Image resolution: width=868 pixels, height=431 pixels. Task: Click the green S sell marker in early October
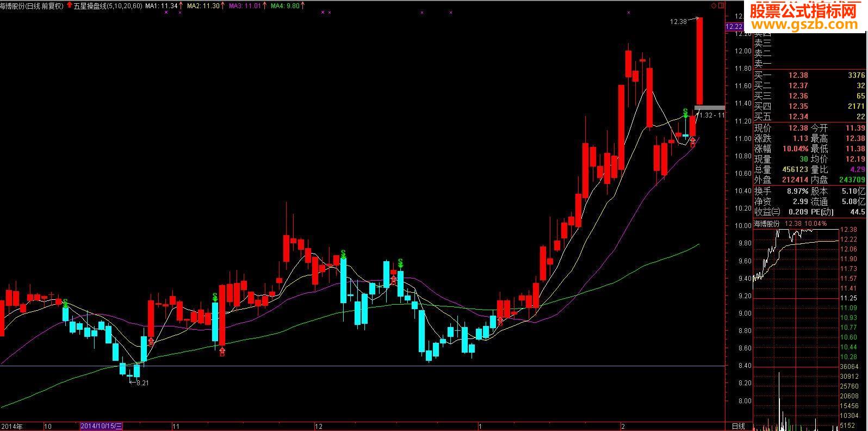tap(65, 303)
